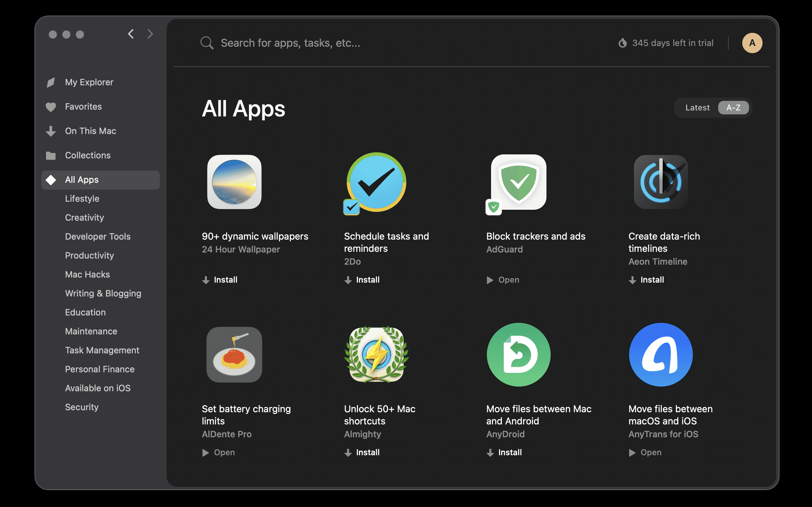This screenshot has height=507, width=812.
Task: Switch sorting to A-Z
Action: 733,108
